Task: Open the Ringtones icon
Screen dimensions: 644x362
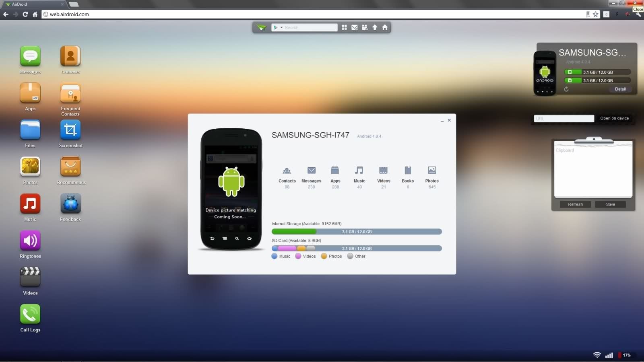Action: point(30,241)
